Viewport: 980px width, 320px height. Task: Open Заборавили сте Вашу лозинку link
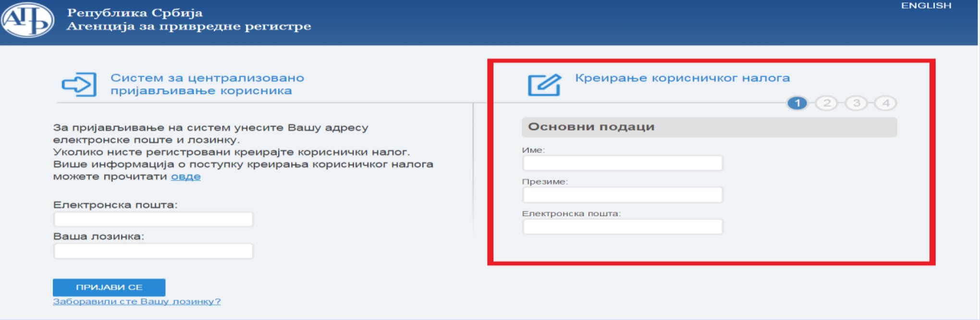137,302
